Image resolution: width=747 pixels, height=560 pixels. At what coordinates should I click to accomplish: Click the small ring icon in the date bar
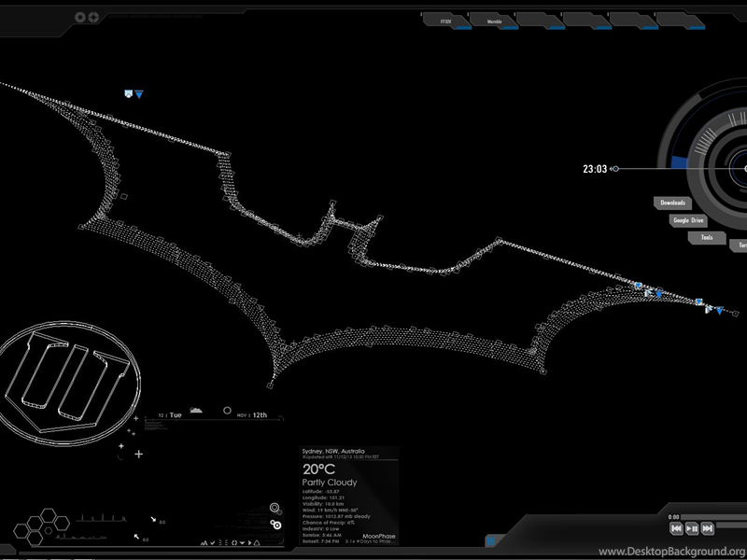click(x=227, y=411)
